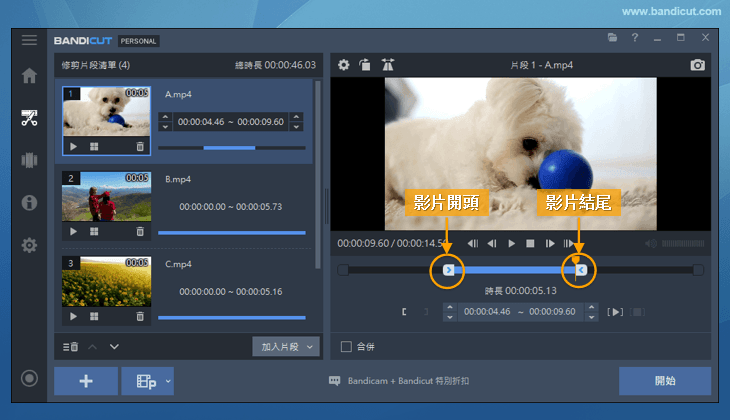Edit A.mp4 time range field in list
Viewport: 730px width, 420px height.
231,122
